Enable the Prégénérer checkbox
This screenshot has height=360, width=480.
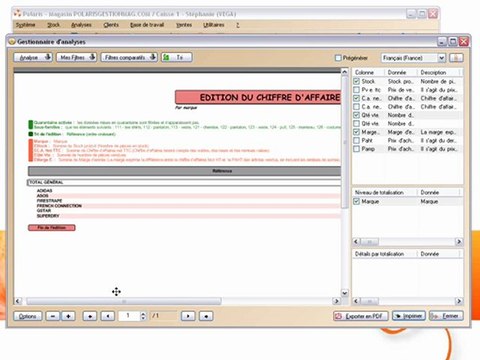pyautogui.click(x=338, y=58)
